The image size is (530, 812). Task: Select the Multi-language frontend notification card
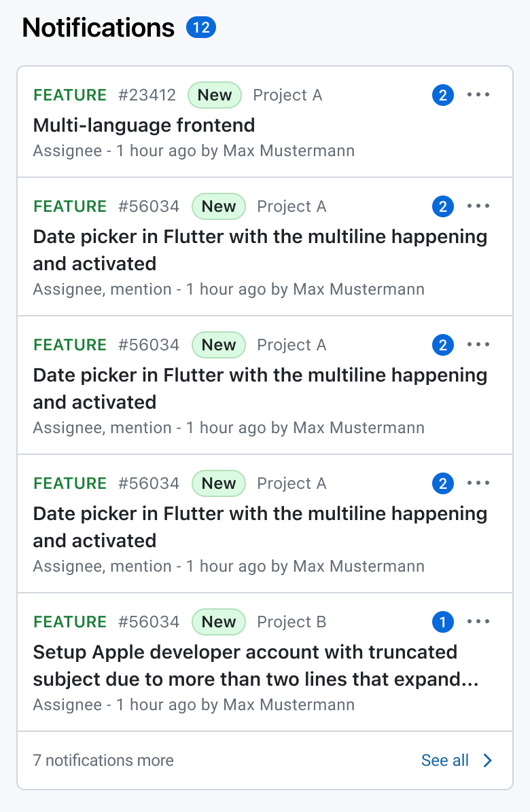(x=265, y=121)
